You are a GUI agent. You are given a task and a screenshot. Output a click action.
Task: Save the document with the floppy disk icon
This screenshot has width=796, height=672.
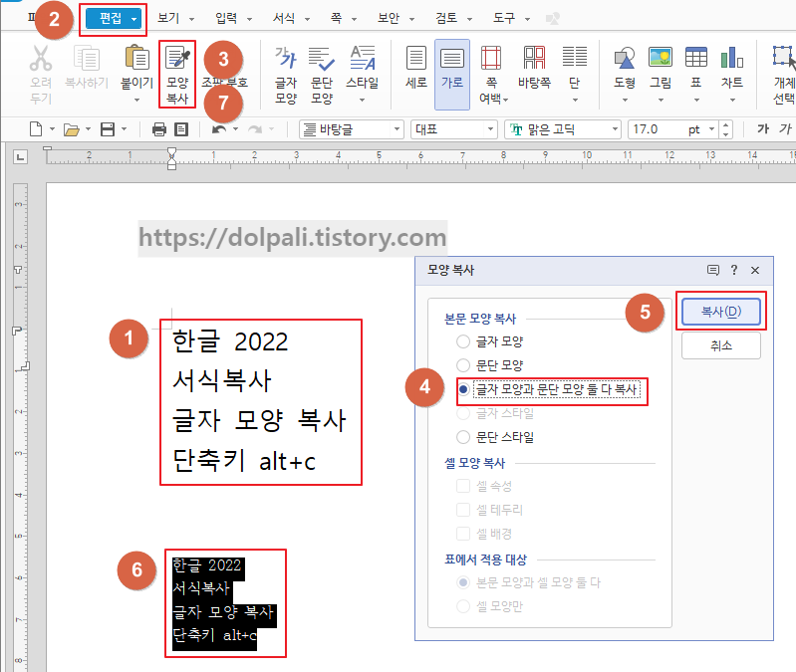pyautogui.click(x=108, y=129)
